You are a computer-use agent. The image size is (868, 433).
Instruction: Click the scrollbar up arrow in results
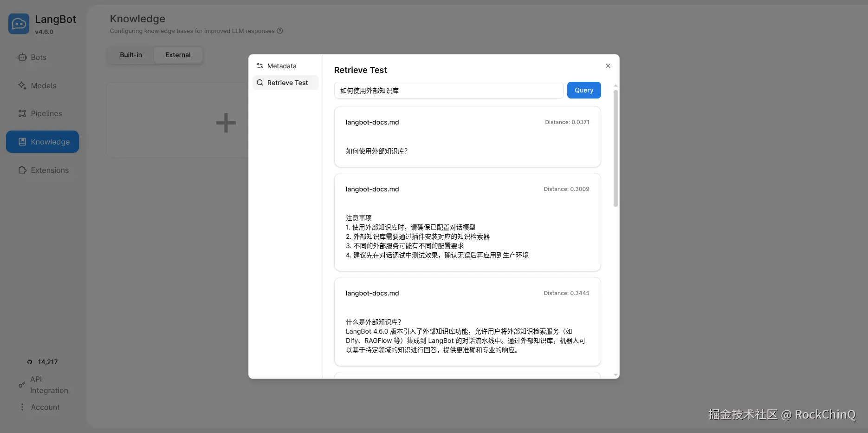(615, 86)
